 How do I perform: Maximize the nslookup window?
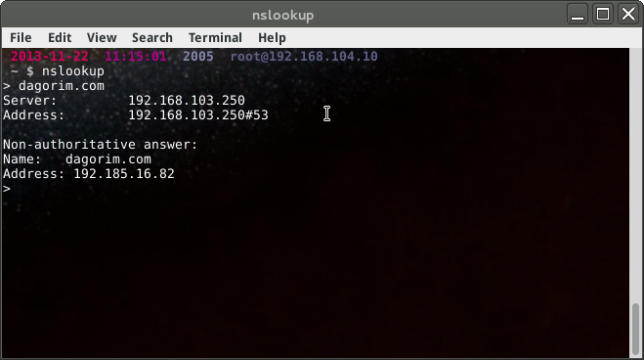pyautogui.click(x=603, y=15)
